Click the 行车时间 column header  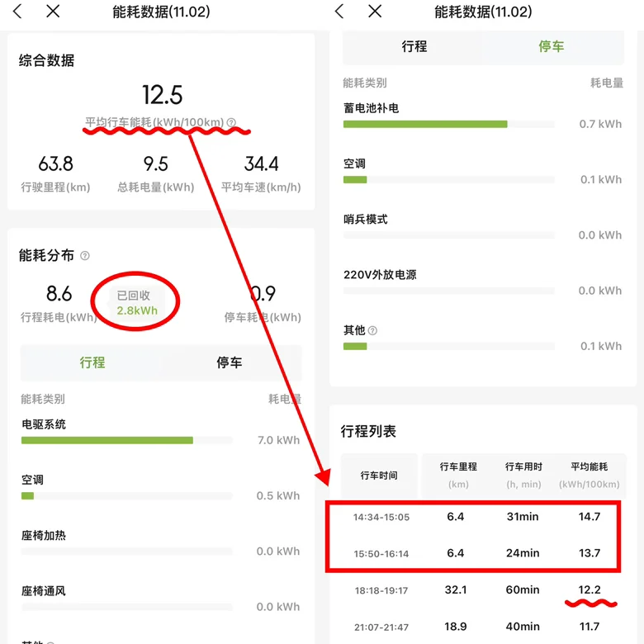point(379,476)
